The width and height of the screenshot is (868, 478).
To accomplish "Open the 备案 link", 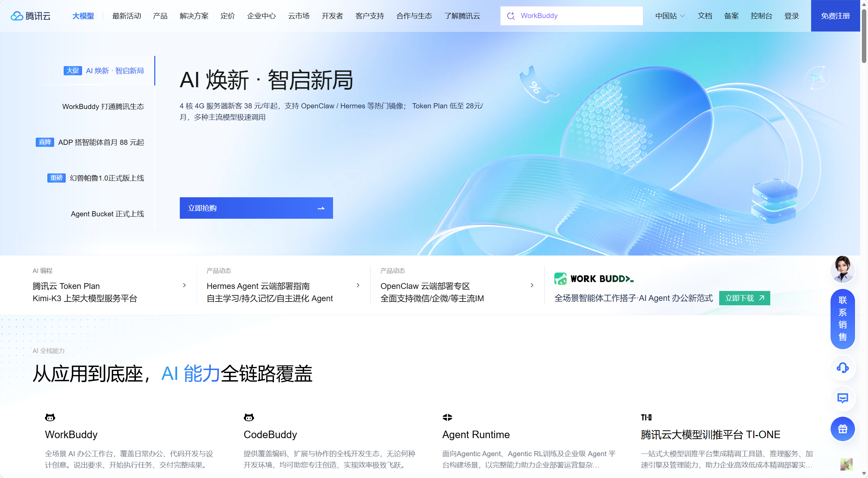I will click(731, 16).
